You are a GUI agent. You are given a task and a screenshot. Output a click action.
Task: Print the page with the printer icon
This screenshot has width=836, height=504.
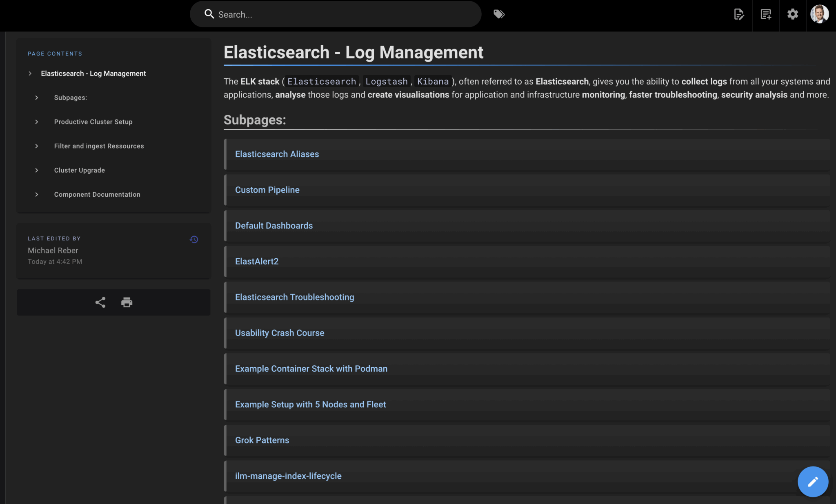coord(127,302)
